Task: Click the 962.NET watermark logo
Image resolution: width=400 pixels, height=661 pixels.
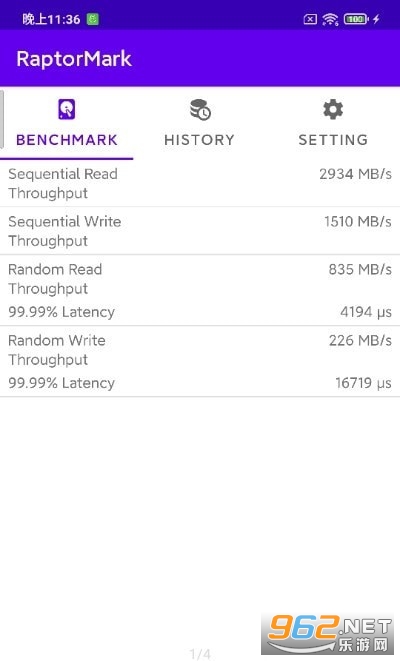Action: (328, 634)
